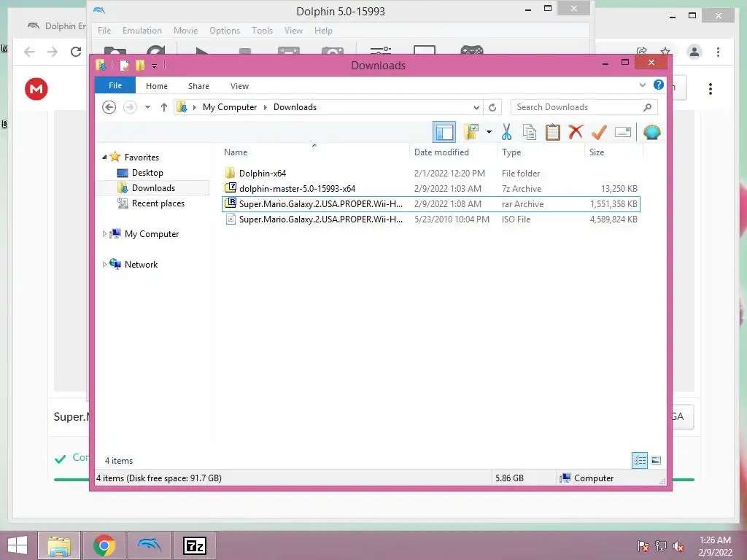
Task: Go back with Explorer back arrow
Action: click(109, 107)
